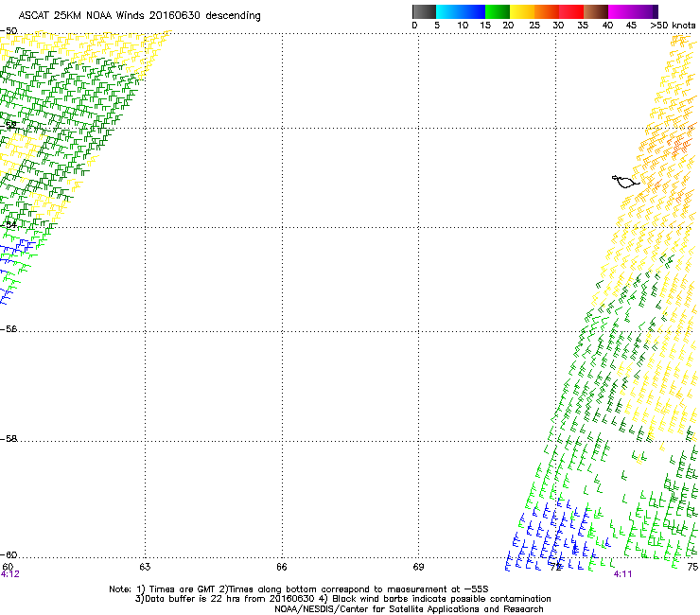Click the '63' longitude label
Image resolution: width=700 pixels, height=615 pixels.
point(145,567)
